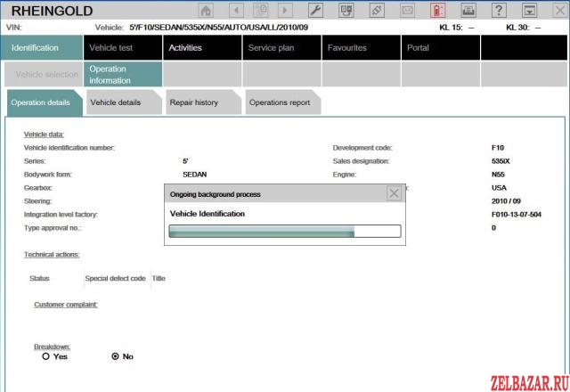Switch to Repair history tab
Screen dimensions: 570x392
coord(203,102)
